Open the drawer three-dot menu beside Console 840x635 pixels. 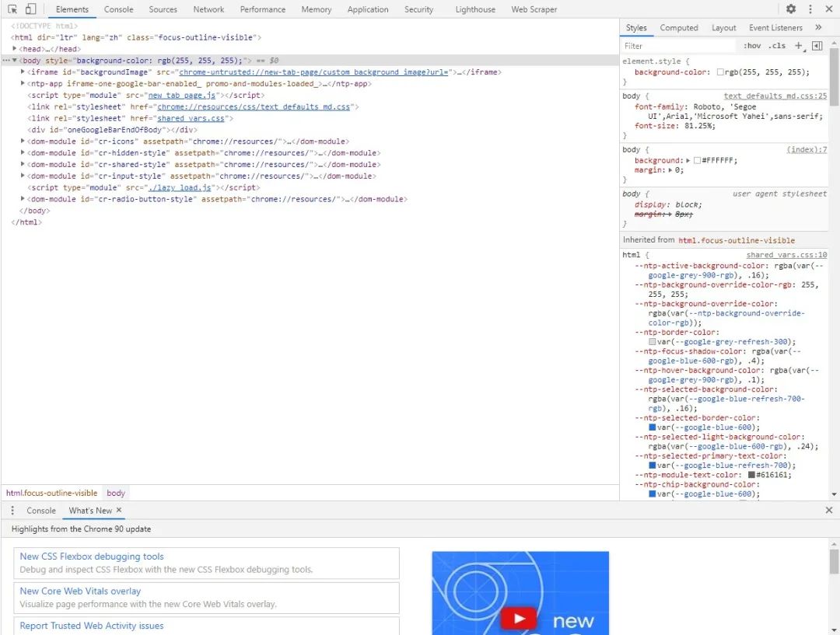12,511
